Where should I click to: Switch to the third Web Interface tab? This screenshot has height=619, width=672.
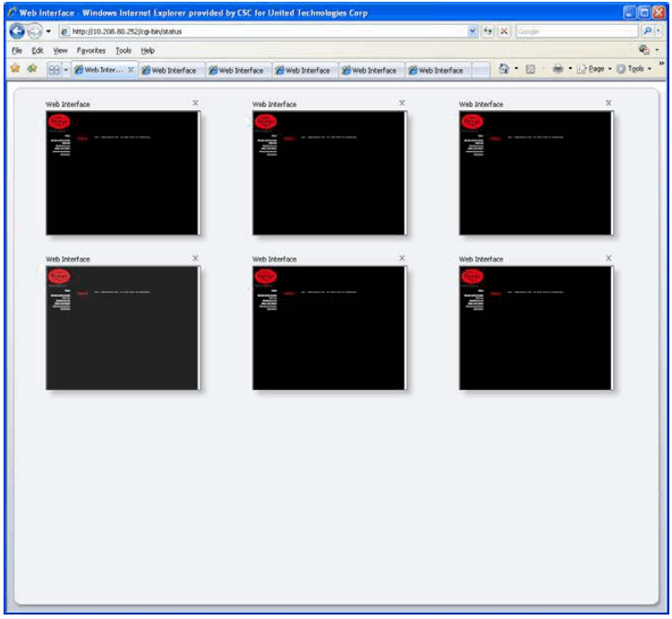click(x=238, y=71)
